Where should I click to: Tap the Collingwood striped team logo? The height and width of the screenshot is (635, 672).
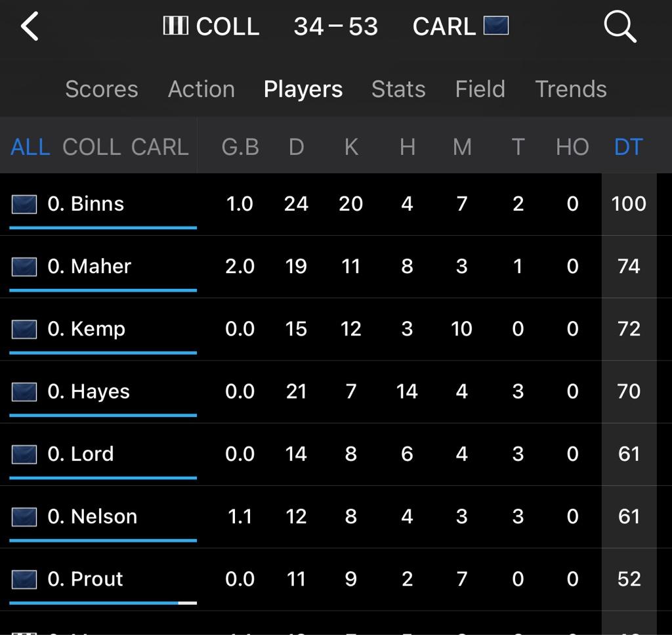click(x=175, y=26)
